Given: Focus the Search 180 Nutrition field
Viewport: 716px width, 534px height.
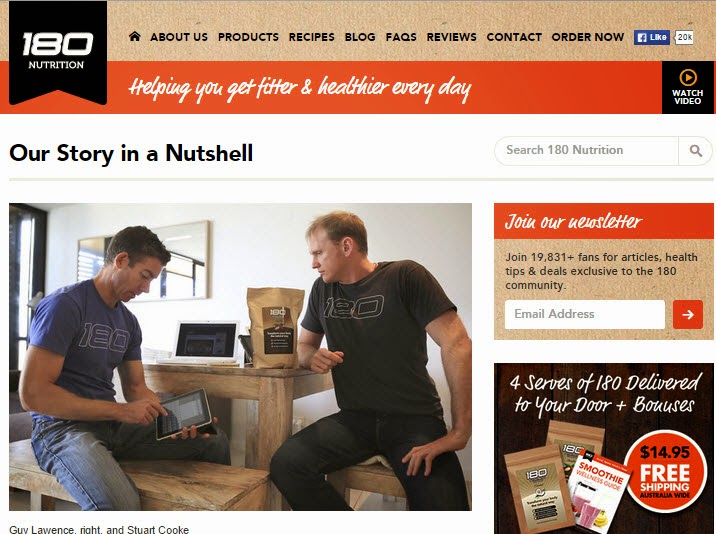Looking at the screenshot, I should pyautogui.click(x=587, y=151).
